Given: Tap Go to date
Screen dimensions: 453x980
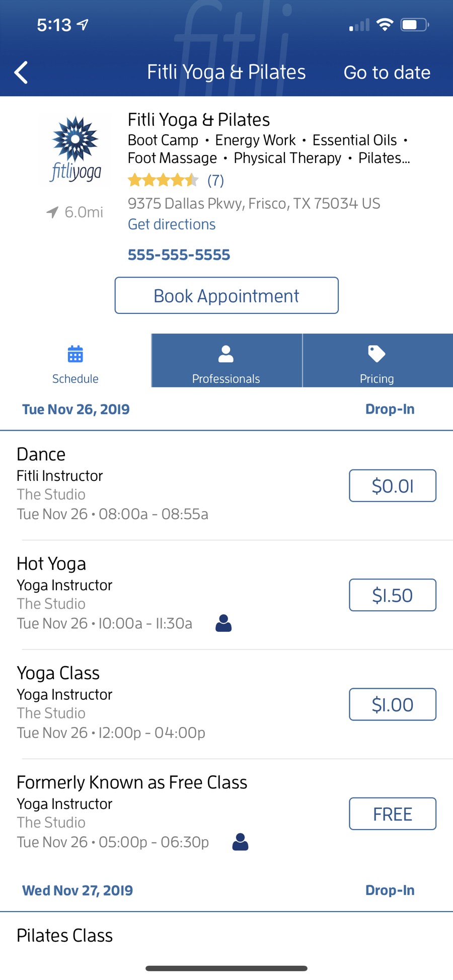Looking at the screenshot, I should point(387,72).
